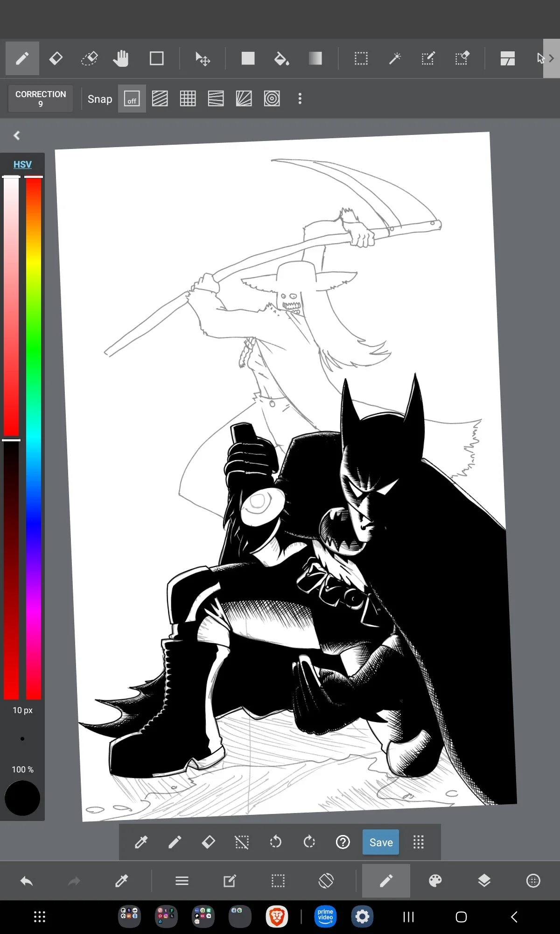Select Eyedropper in the bottom bar
560x934 pixels.
(122, 881)
